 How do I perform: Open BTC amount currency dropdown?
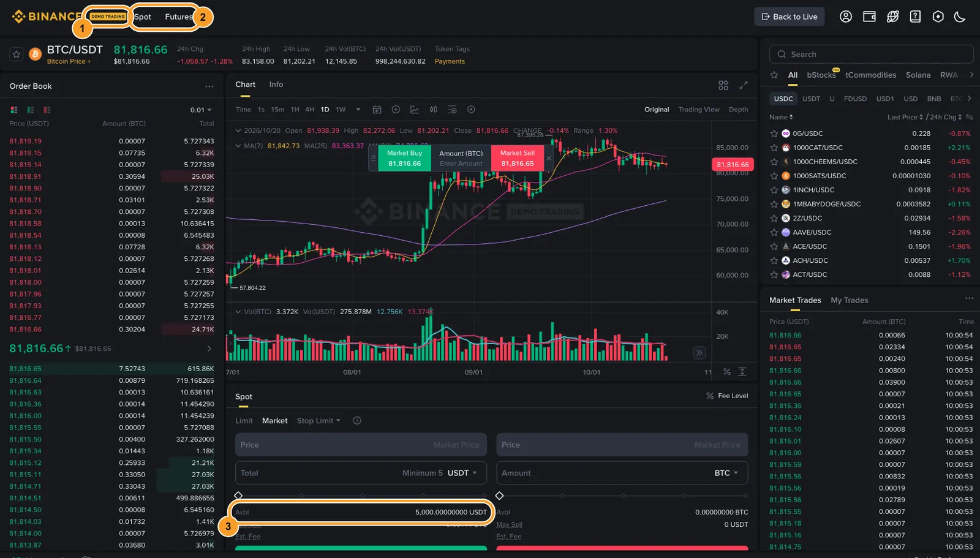click(726, 473)
